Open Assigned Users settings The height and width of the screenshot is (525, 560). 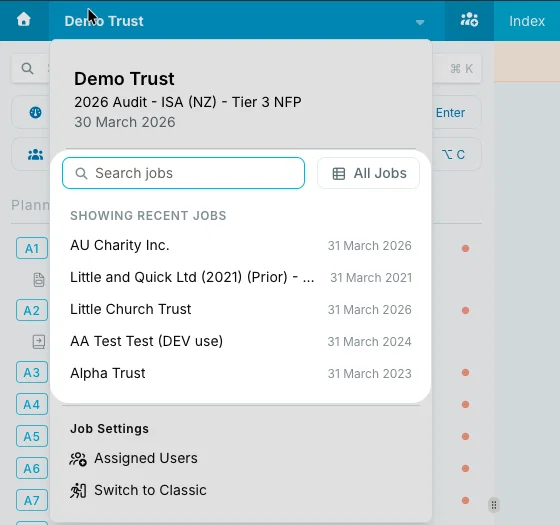(134, 458)
